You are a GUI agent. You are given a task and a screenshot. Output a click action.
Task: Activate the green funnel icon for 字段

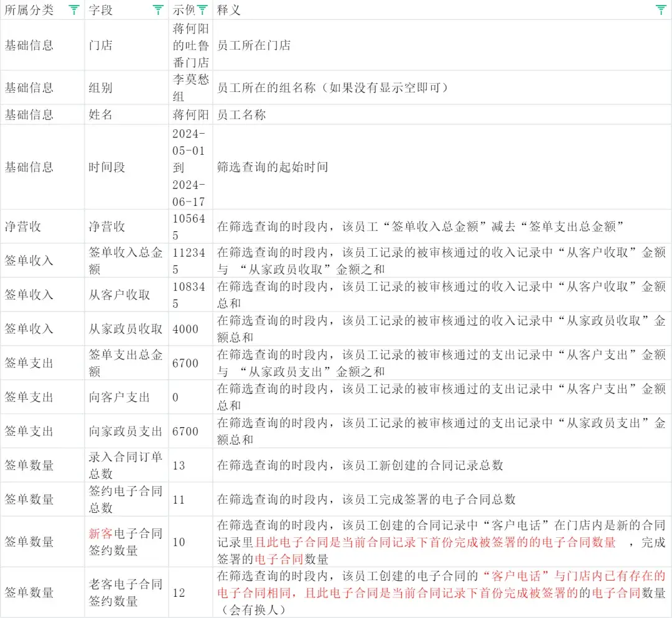tap(159, 9)
